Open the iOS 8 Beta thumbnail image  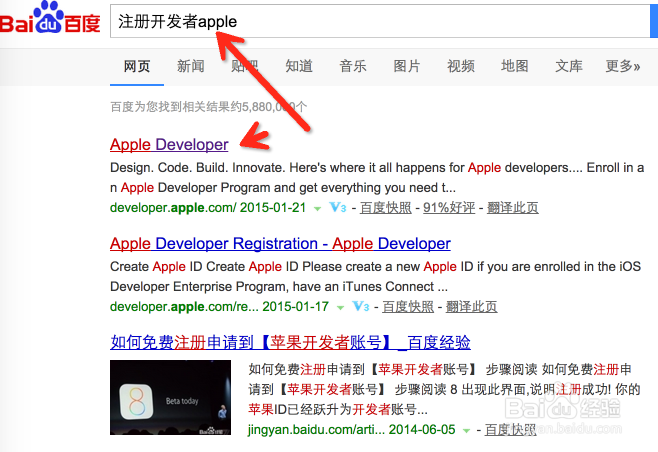pos(170,397)
